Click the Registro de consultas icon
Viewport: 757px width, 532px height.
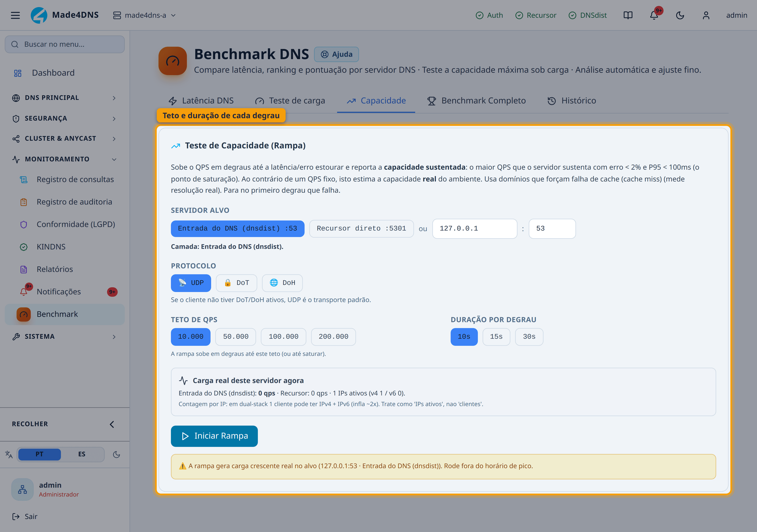[23, 180]
